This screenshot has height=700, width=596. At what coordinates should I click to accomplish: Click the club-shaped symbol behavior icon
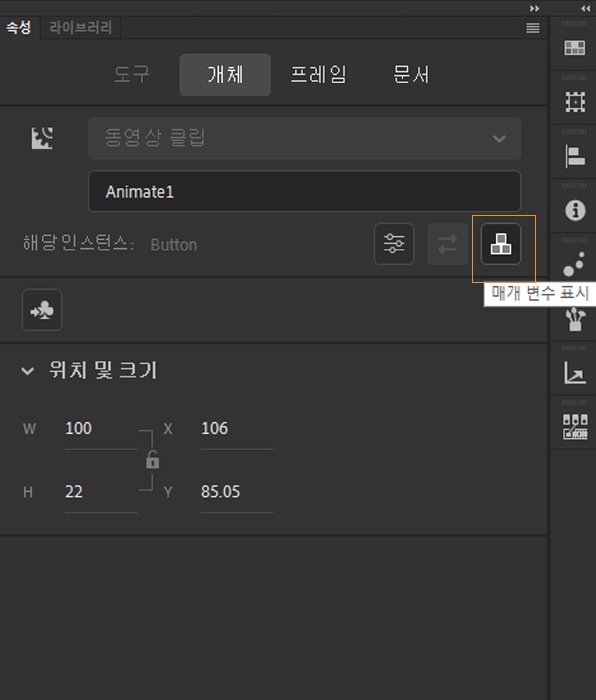[42, 310]
